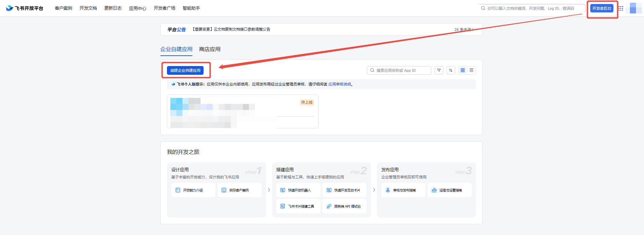Click the Feishu bird icon in the tip bar
The image size is (644, 235).
click(173, 84)
